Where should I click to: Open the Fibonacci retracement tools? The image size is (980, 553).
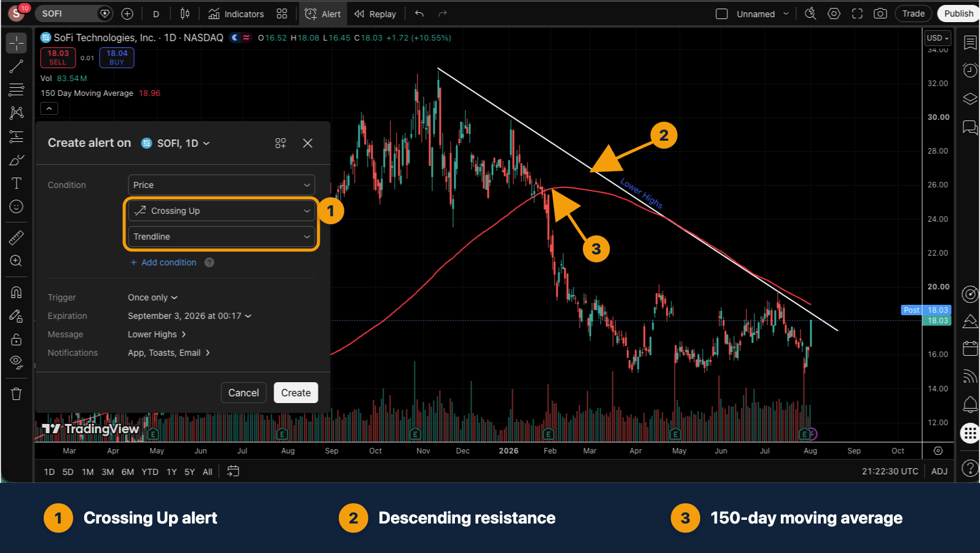16,90
